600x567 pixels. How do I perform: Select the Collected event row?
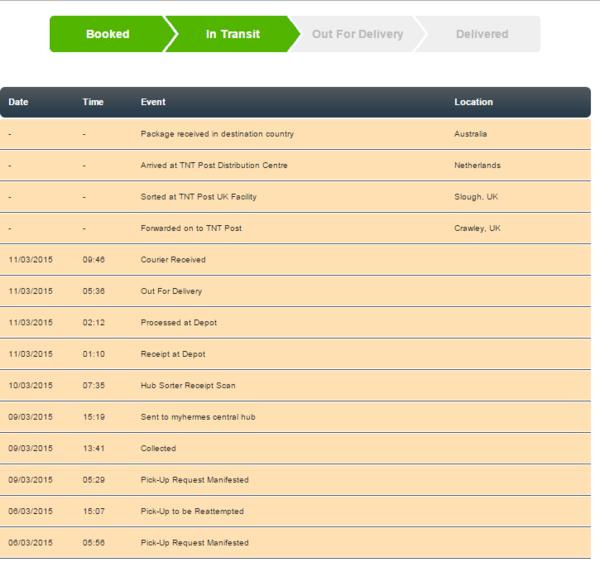click(x=158, y=449)
